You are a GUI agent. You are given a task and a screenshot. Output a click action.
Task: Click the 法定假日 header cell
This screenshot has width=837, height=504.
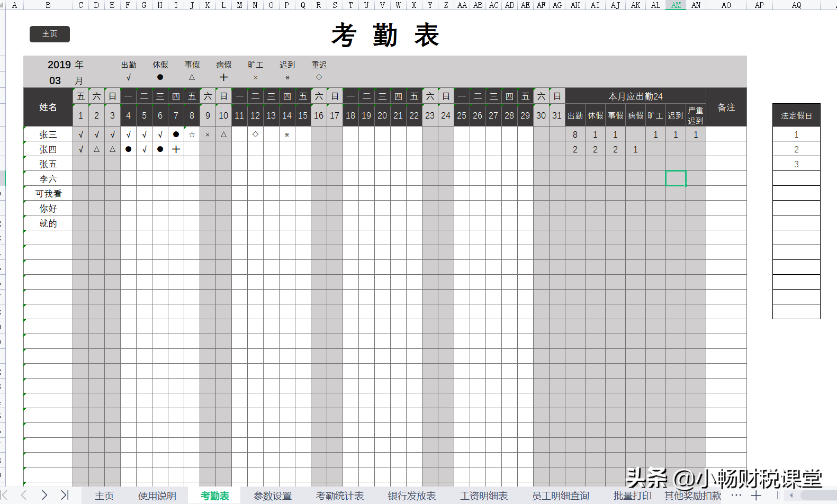pos(796,115)
